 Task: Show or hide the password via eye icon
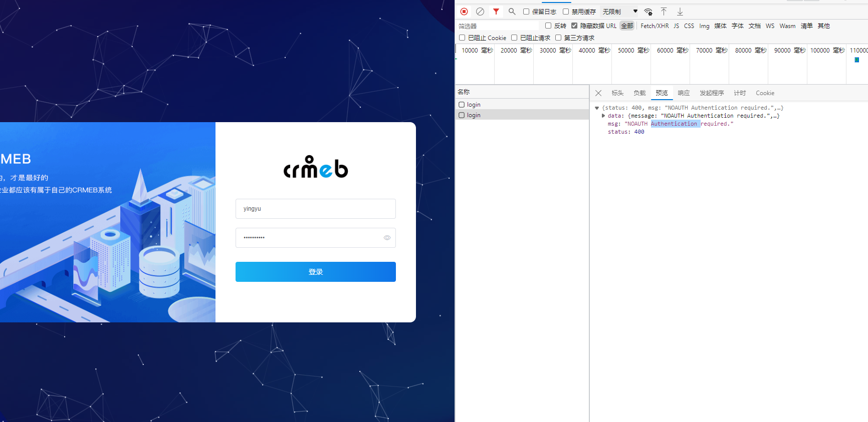[387, 238]
